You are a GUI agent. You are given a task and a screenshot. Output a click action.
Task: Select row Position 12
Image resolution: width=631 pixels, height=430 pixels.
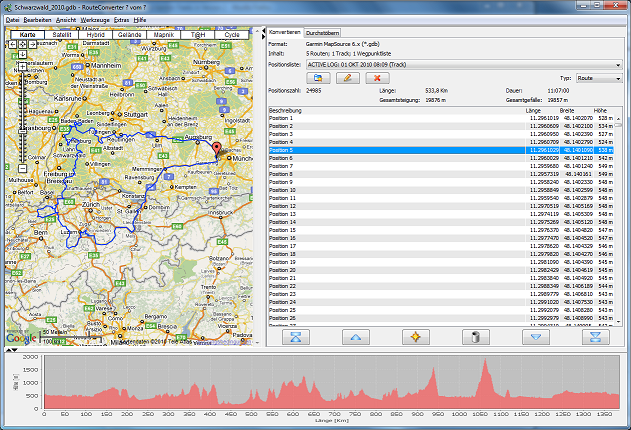tap(441, 206)
